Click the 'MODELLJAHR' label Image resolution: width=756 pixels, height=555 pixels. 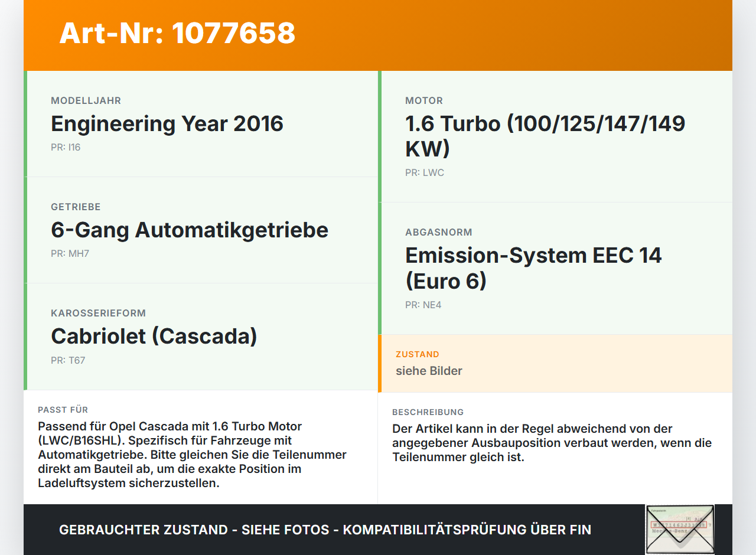coord(86,101)
